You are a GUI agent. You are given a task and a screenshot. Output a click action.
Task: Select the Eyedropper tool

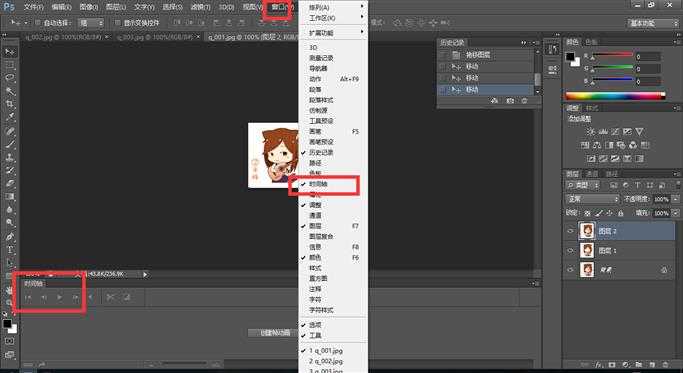coord(10,116)
